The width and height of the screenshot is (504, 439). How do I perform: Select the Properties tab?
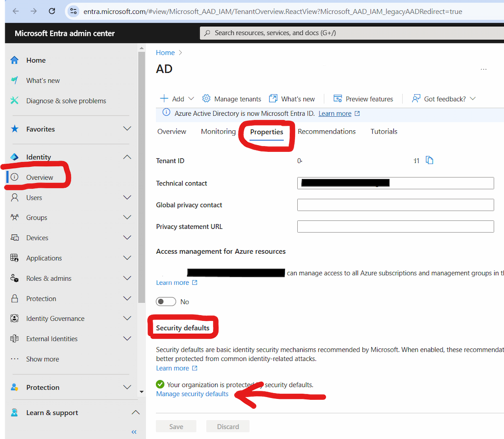click(266, 132)
